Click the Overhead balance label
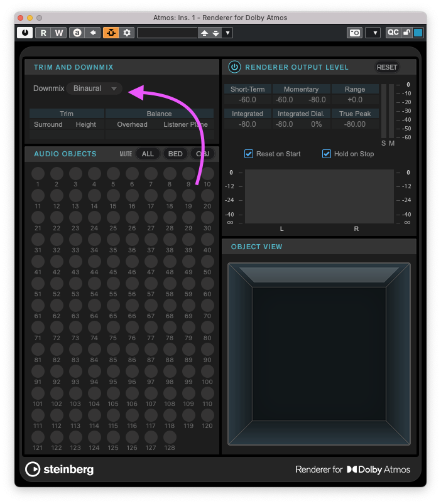The height and width of the screenshot is (504, 441). pyautogui.click(x=132, y=124)
